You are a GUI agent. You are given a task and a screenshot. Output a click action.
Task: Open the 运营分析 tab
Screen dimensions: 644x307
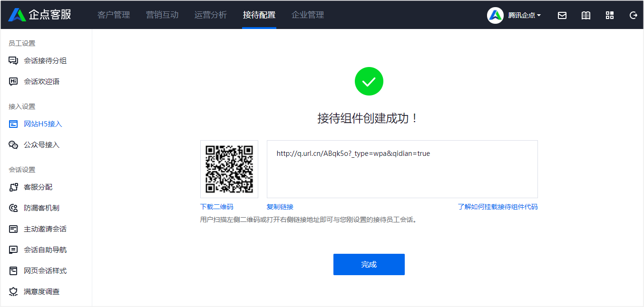pos(211,15)
